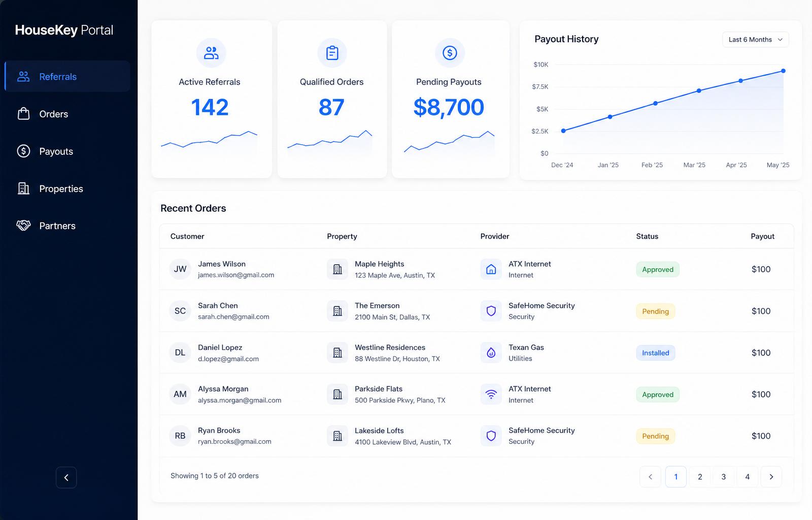812x520 pixels.
Task: Click the Pending Payouts sparkline chart
Action: coord(449,143)
